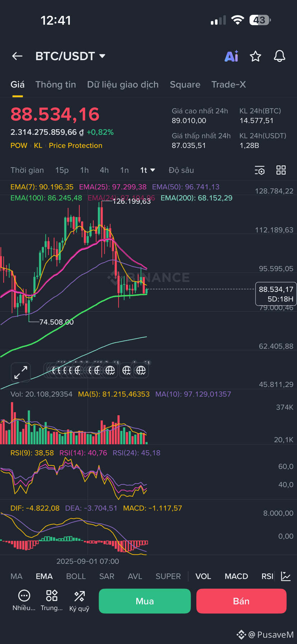Tap the 2025-09-01 07:00 date marker
The width and height of the screenshot is (297, 644).
[88, 561]
